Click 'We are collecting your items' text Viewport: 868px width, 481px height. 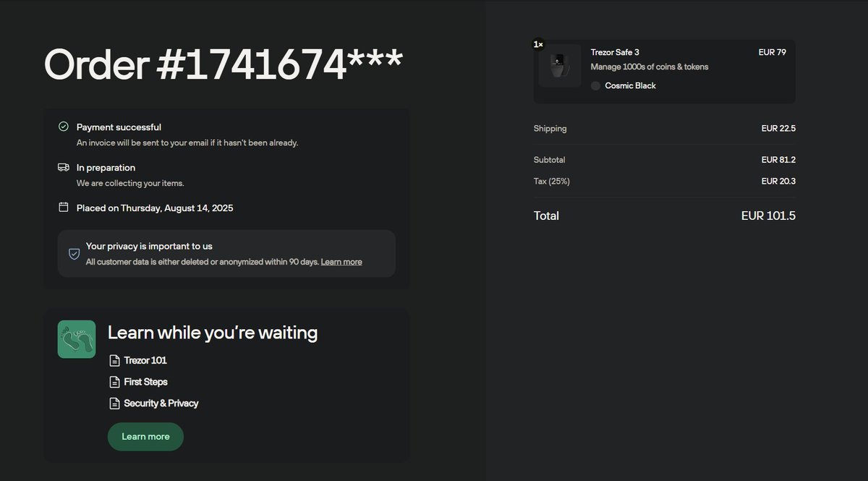click(130, 183)
